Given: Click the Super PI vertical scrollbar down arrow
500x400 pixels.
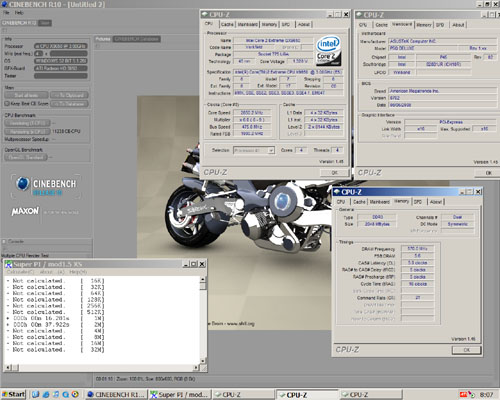Looking at the screenshot, I should 203,361.
